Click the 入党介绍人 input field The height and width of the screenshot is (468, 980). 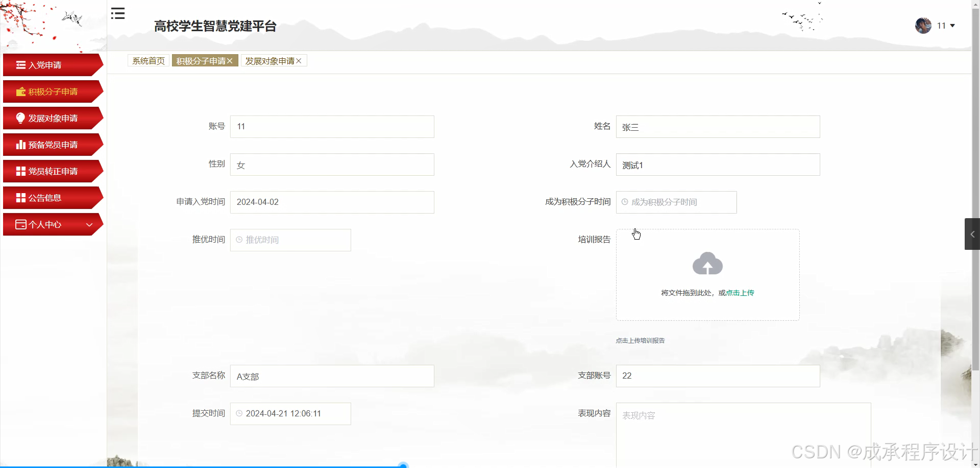(718, 165)
